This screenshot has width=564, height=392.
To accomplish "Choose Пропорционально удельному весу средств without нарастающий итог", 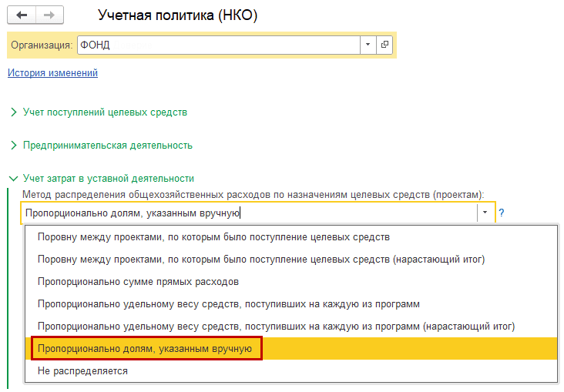I will (x=228, y=304).
